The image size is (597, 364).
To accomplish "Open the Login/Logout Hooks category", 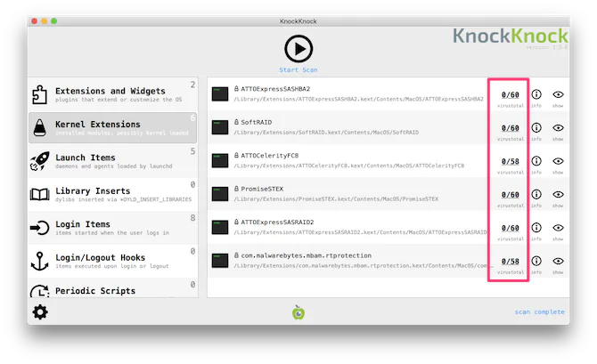I will 113,261.
